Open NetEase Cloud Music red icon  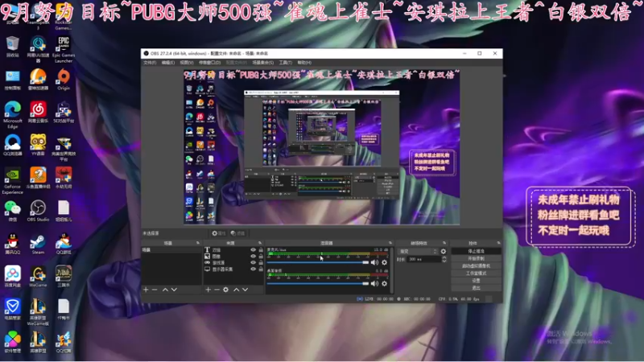pyautogui.click(x=38, y=112)
